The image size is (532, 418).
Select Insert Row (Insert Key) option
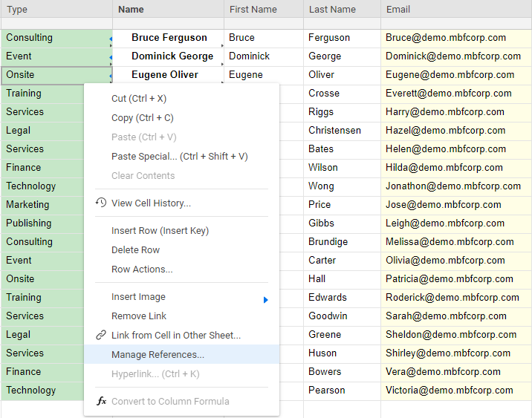[160, 231]
